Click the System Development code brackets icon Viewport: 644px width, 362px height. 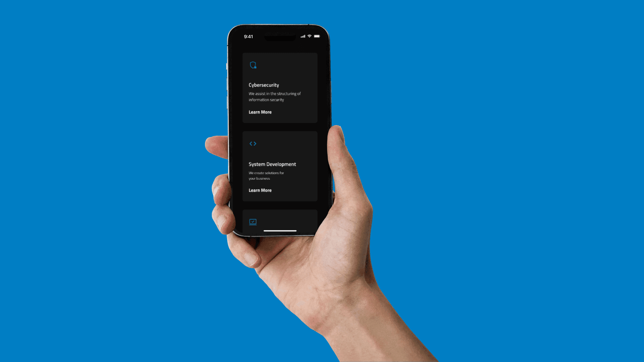tap(253, 144)
